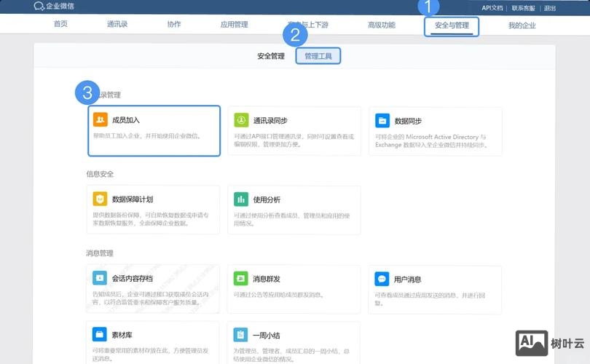Image resolution: width=590 pixels, height=364 pixels.
Task: Click the blue 数据同步 folder icon
Action: [x=382, y=121]
